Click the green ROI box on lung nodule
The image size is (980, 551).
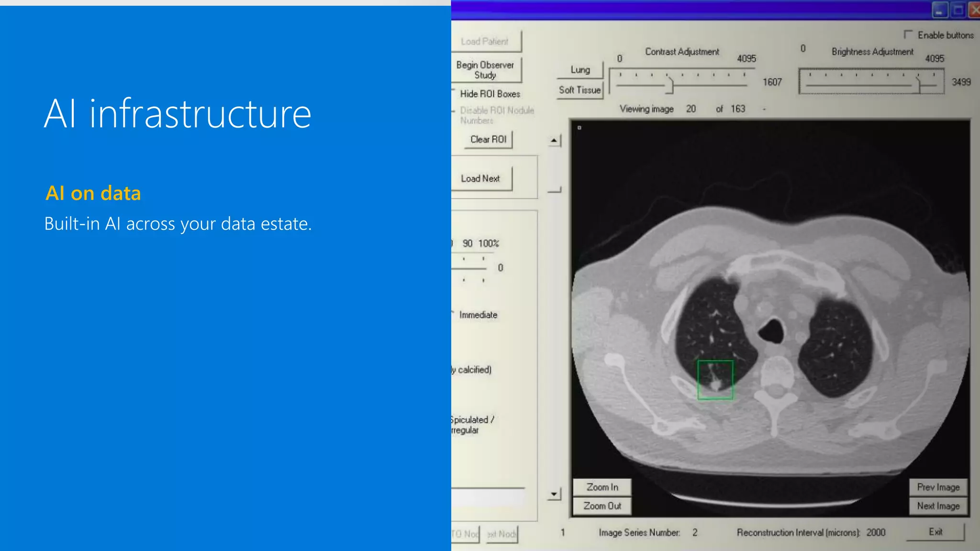[715, 380]
